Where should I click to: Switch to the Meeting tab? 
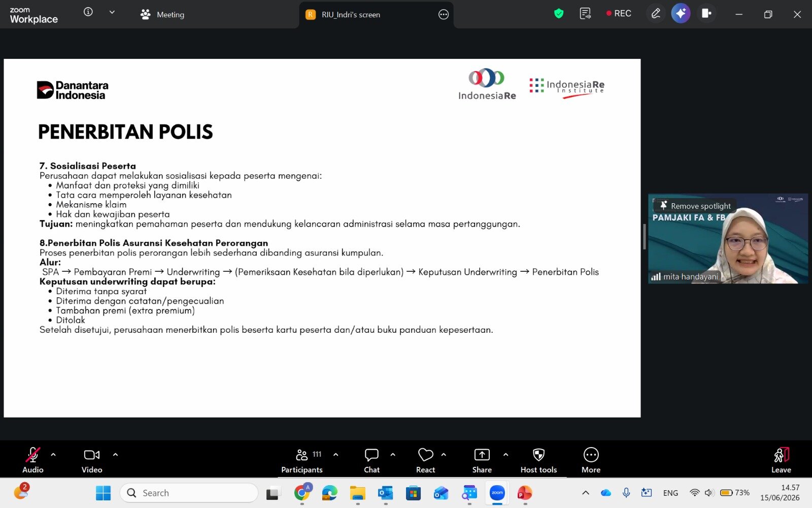(162, 15)
